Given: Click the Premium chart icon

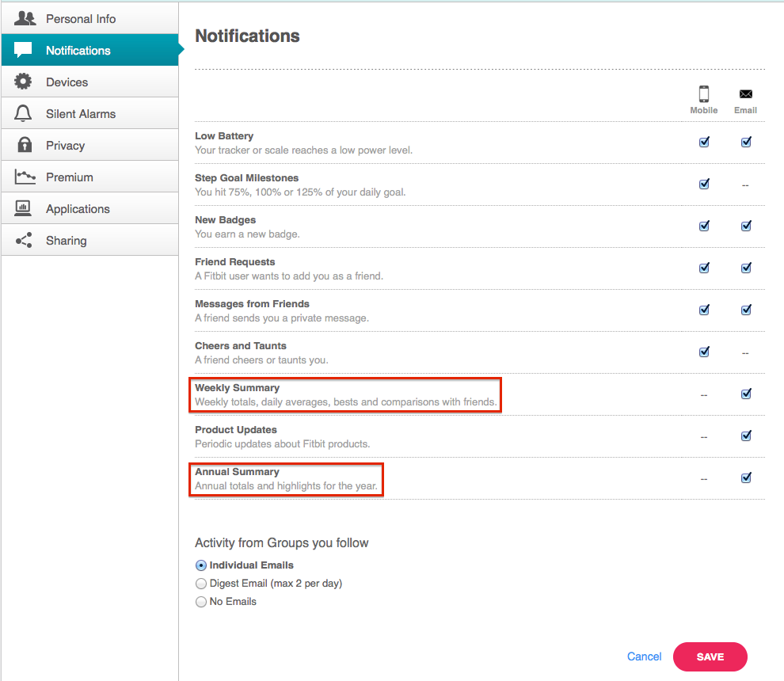Looking at the screenshot, I should pyautogui.click(x=25, y=177).
